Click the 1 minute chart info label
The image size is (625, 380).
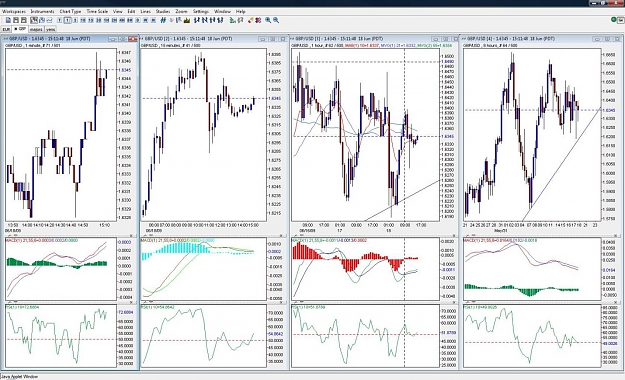(x=33, y=45)
